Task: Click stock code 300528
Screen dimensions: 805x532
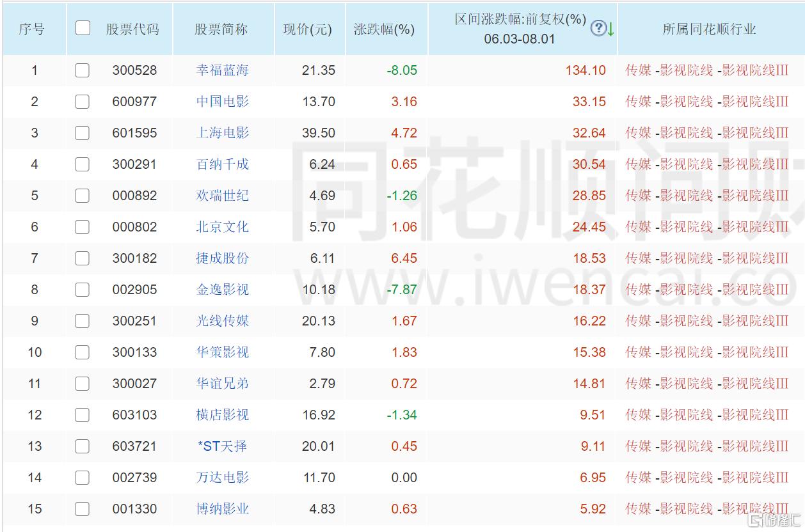Action: click(134, 70)
